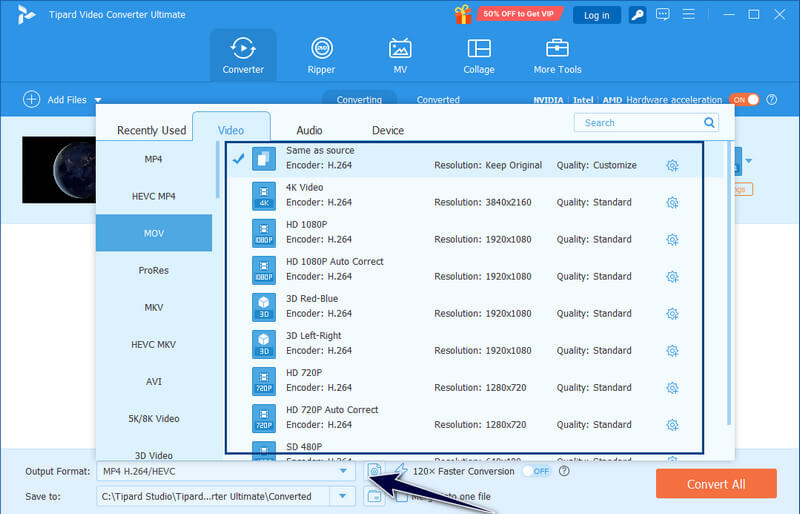
Task: Select 5K/8K Video in format list
Action: [x=154, y=419]
